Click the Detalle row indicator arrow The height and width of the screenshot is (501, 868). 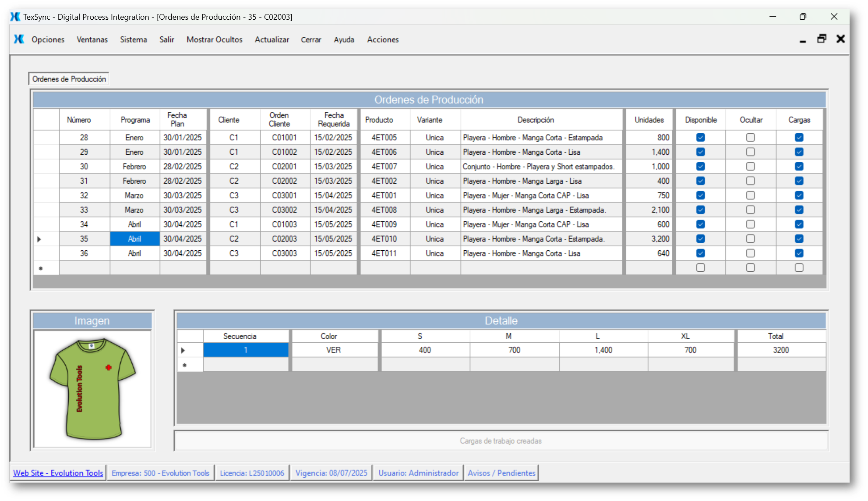coord(183,350)
